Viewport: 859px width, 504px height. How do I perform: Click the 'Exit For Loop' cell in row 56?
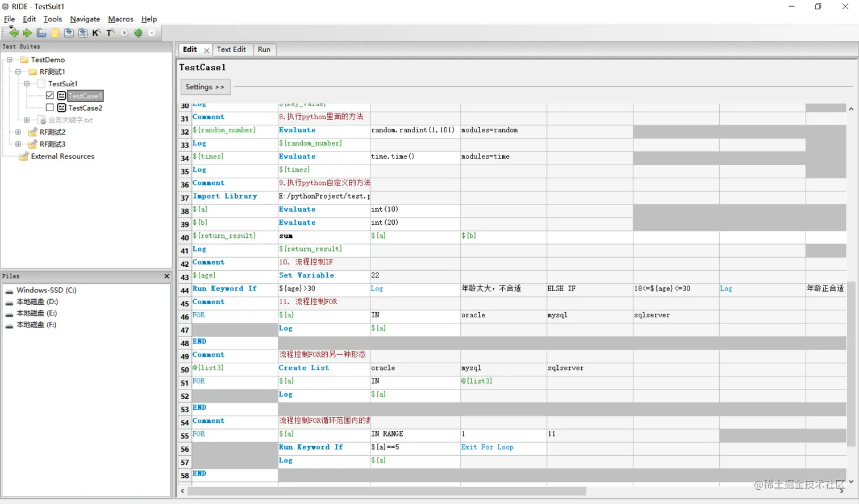(x=503, y=448)
